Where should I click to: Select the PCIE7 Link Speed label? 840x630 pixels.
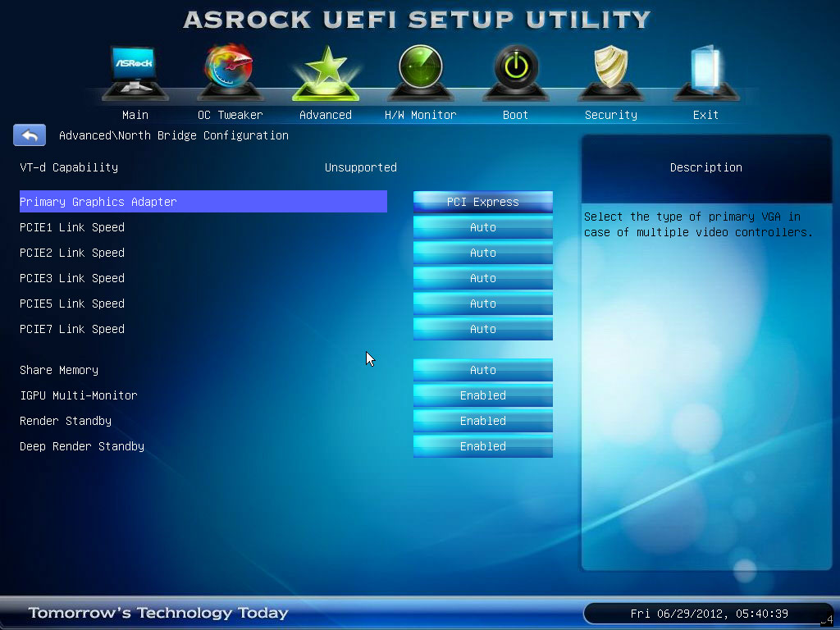[72, 329]
